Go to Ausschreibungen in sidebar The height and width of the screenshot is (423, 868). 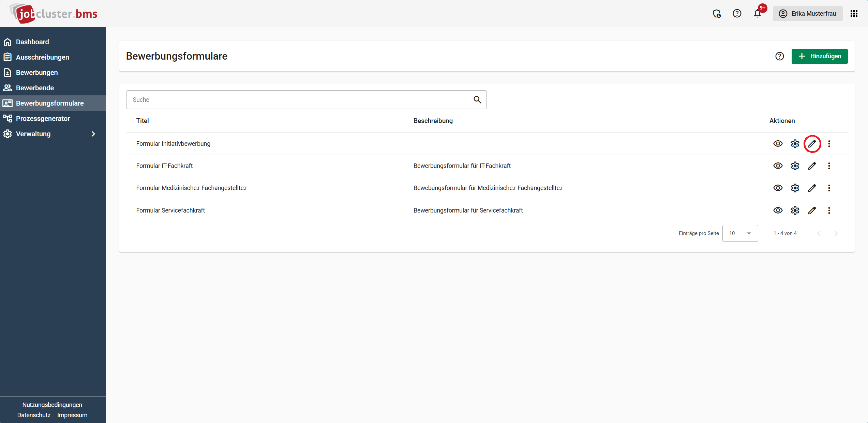point(43,57)
